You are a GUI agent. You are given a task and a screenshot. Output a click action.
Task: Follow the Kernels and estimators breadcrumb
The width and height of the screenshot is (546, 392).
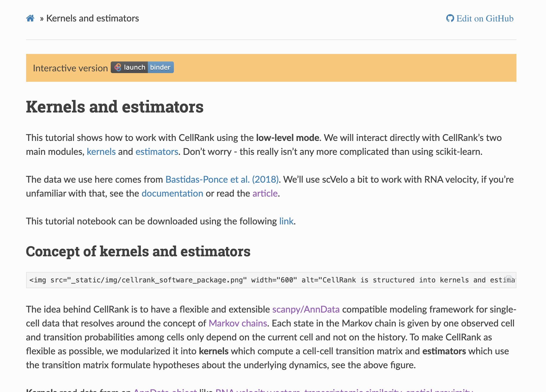93,18
